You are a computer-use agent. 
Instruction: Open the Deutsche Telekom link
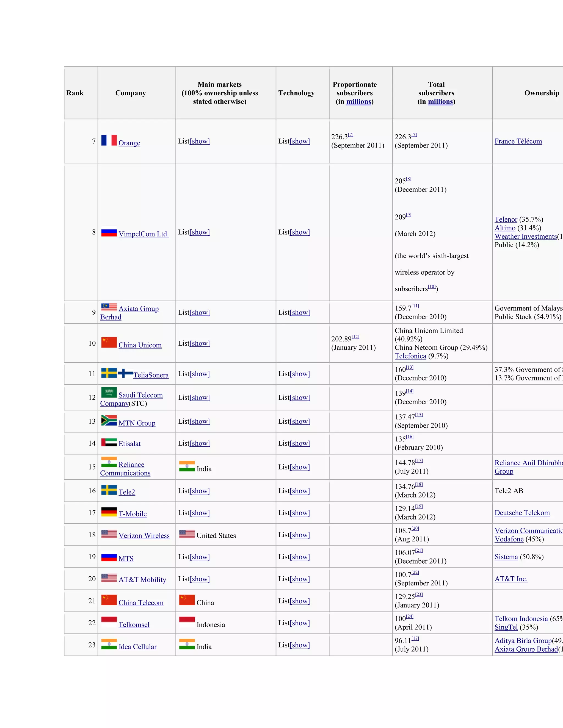522,513
